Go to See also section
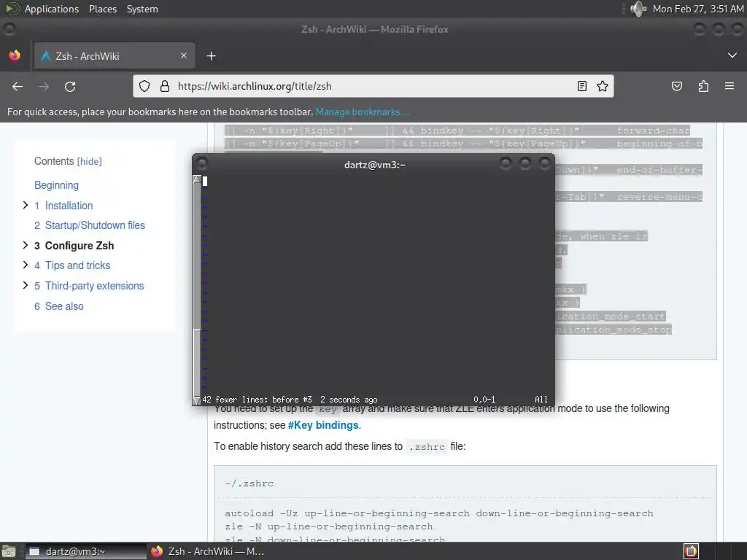The height and width of the screenshot is (560, 747). pyautogui.click(x=64, y=306)
